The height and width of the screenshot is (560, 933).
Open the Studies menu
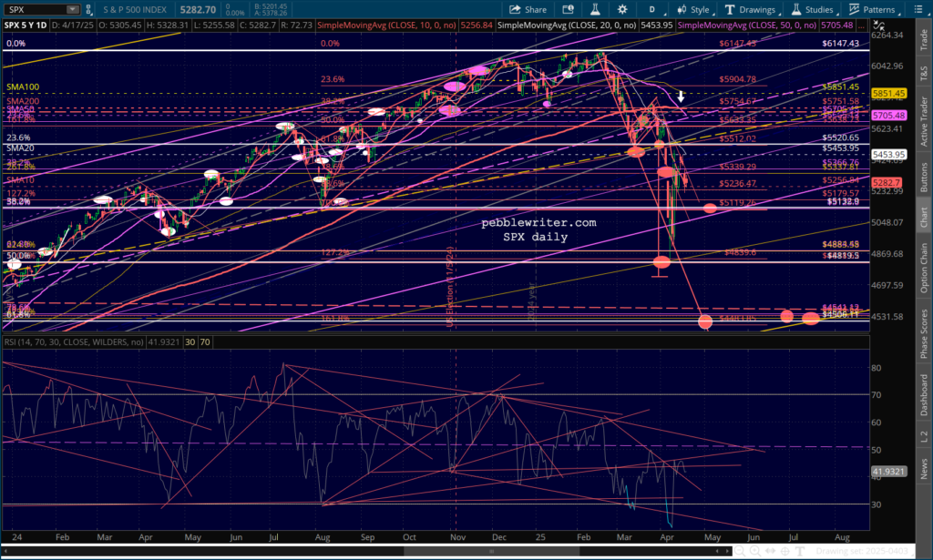point(813,9)
